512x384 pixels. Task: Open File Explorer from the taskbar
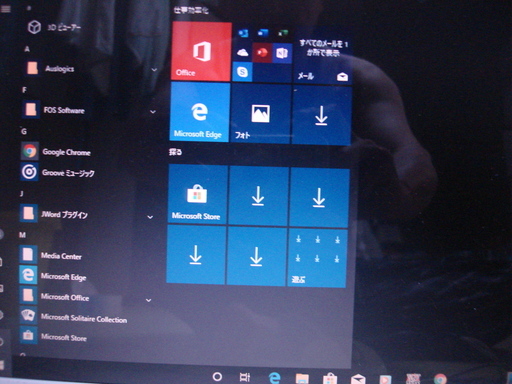coord(302,379)
